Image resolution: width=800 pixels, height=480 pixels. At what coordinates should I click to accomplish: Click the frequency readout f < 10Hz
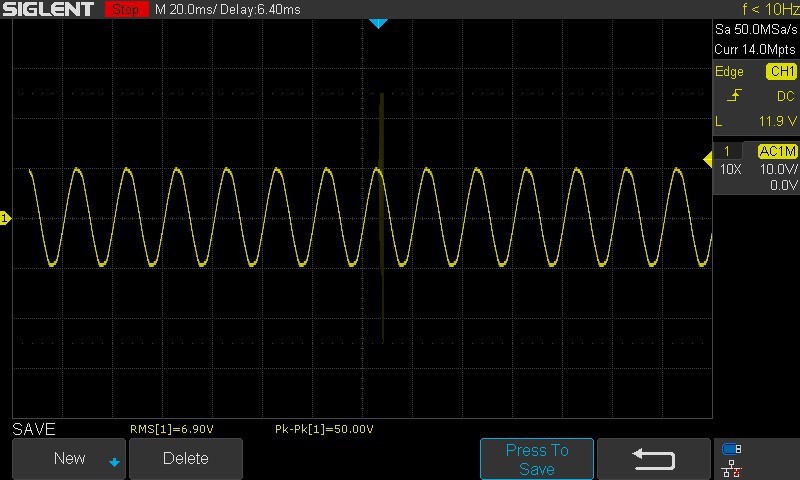pos(770,9)
